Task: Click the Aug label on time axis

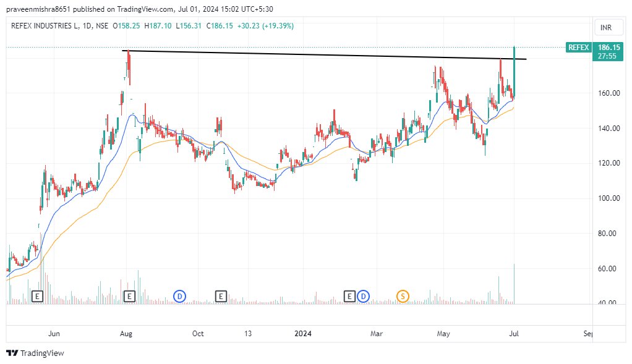Action: click(x=126, y=333)
